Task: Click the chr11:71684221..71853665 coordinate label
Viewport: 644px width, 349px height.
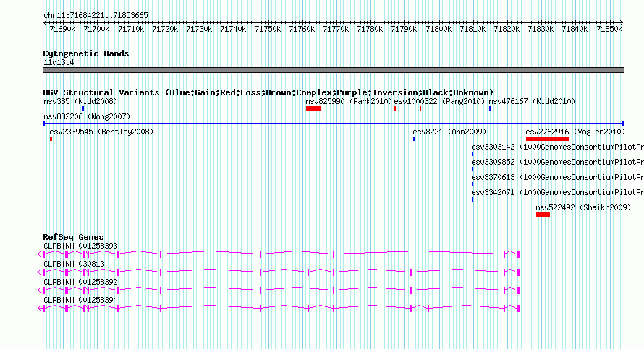Action: pyautogui.click(x=96, y=16)
